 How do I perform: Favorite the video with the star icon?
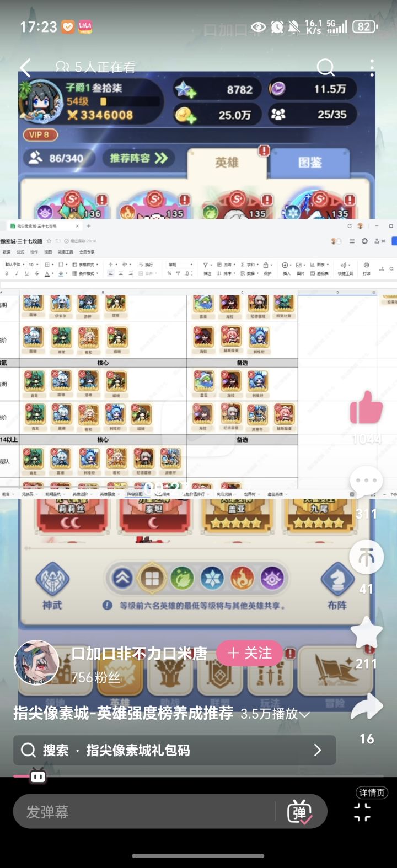click(366, 633)
